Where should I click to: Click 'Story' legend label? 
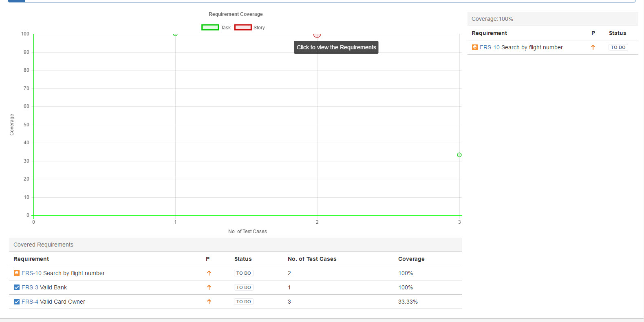259,28
